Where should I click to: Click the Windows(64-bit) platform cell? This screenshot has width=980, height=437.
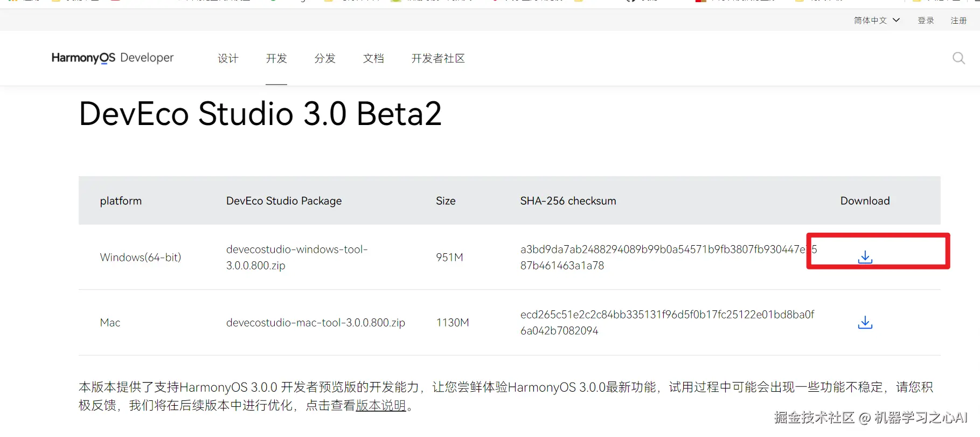(x=140, y=257)
